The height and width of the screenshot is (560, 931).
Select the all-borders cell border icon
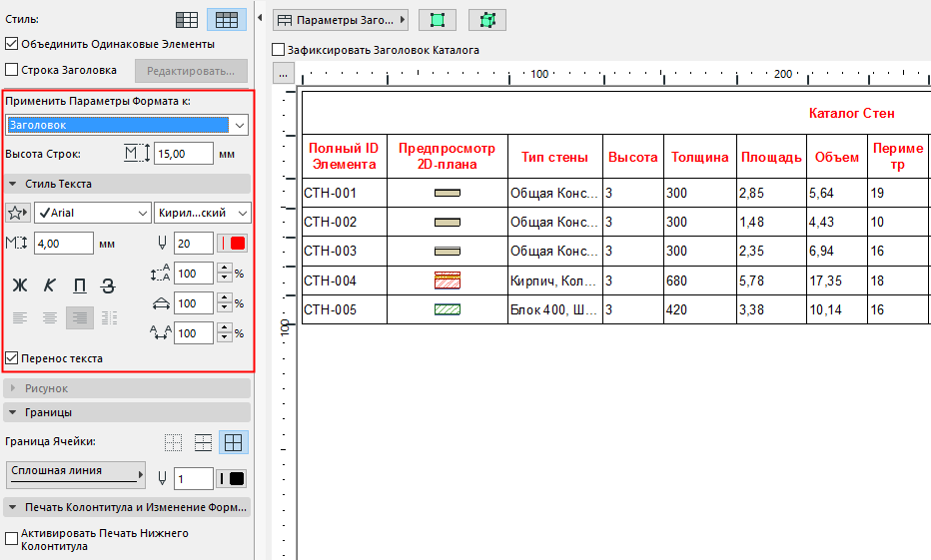click(234, 442)
